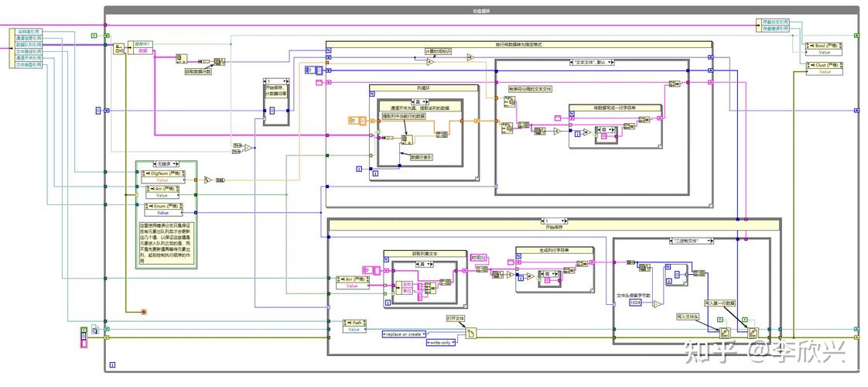868x387 pixels.
Task: Select the 采样率引用 cluster element
Action: pos(29,32)
